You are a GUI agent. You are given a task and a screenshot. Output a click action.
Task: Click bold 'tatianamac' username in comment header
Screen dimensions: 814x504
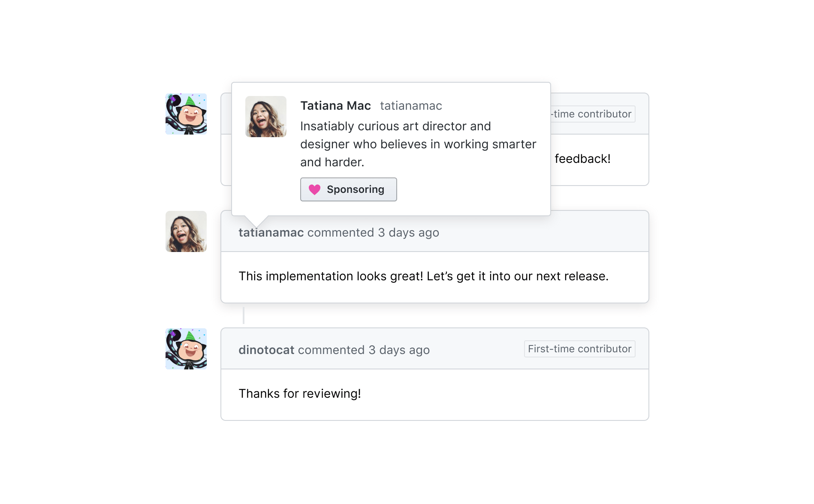coord(271,233)
